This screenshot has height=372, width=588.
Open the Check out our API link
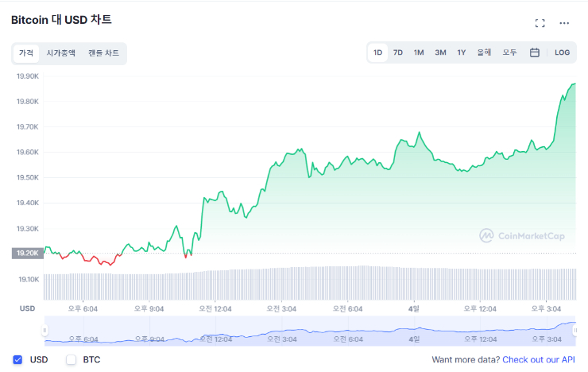(539, 359)
